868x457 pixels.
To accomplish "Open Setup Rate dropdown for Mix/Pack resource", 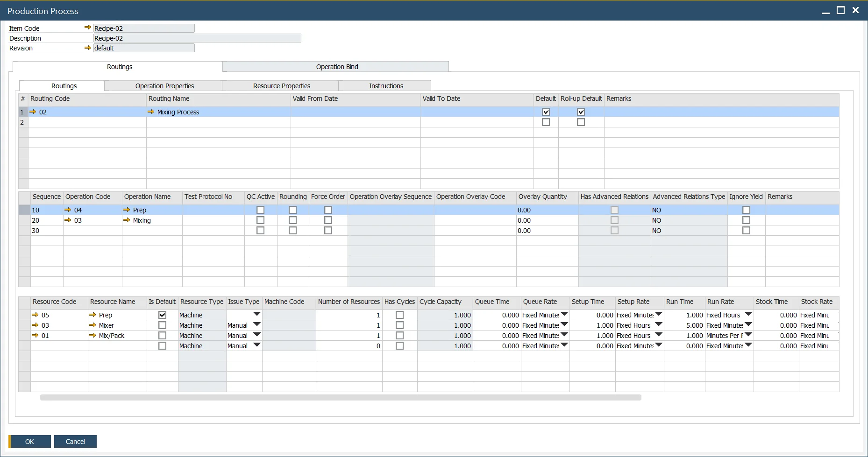I will [658, 335].
